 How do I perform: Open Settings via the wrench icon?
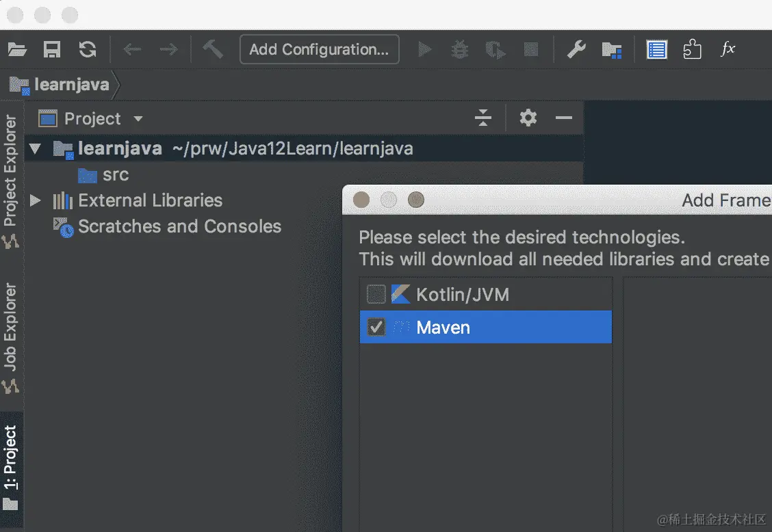pos(576,49)
